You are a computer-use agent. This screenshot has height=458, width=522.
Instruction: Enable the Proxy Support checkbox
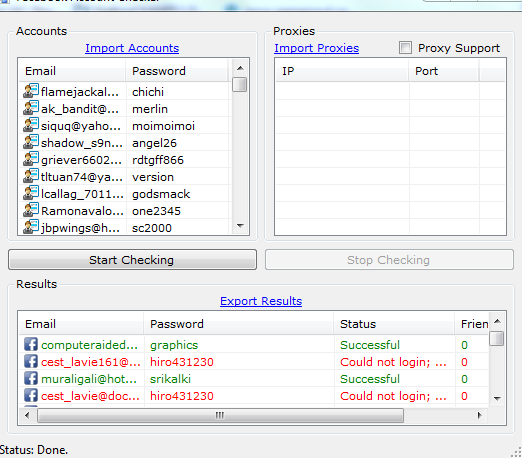(x=405, y=48)
